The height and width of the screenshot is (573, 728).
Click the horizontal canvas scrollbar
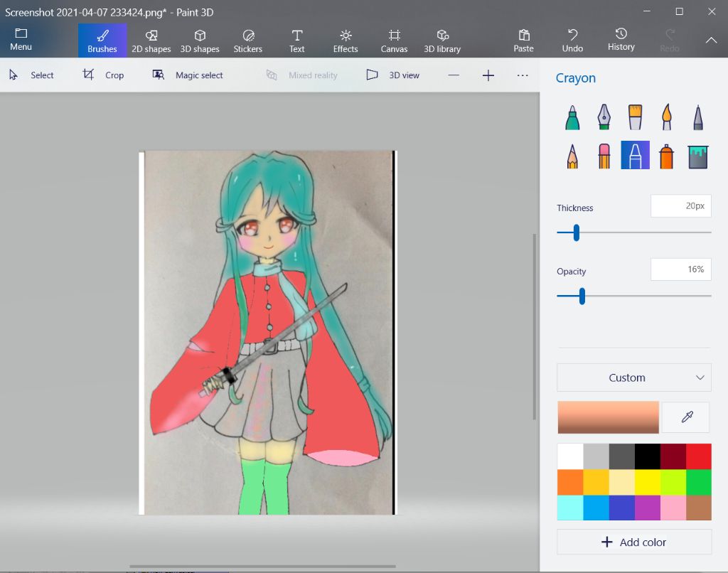click(x=262, y=567)
